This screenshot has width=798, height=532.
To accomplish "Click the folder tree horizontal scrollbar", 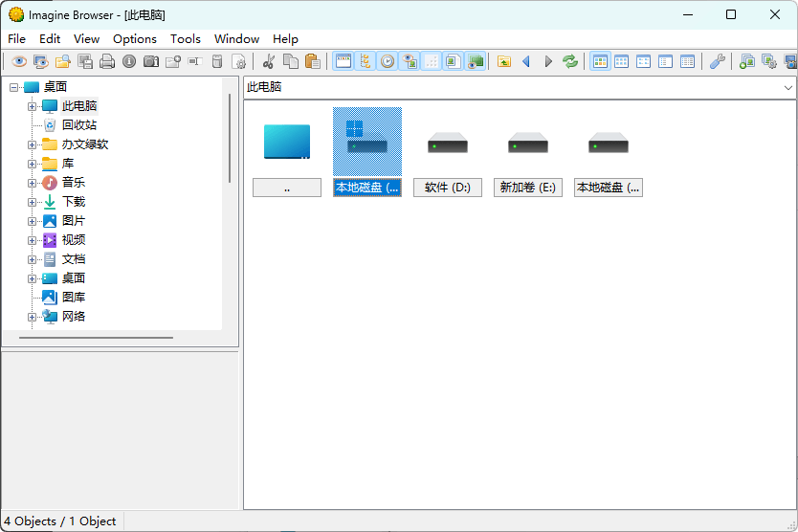I will 97,338.
